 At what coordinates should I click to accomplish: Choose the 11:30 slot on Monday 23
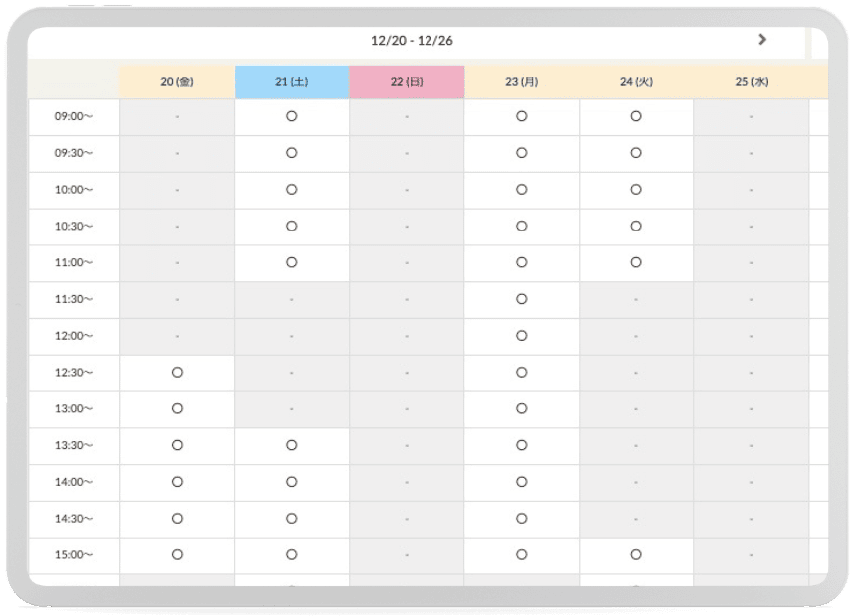(522, 299)
